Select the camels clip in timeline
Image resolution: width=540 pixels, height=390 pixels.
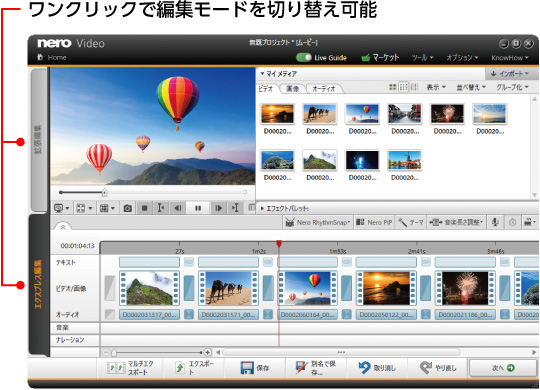pyautogui.click(x=228, y=288)
